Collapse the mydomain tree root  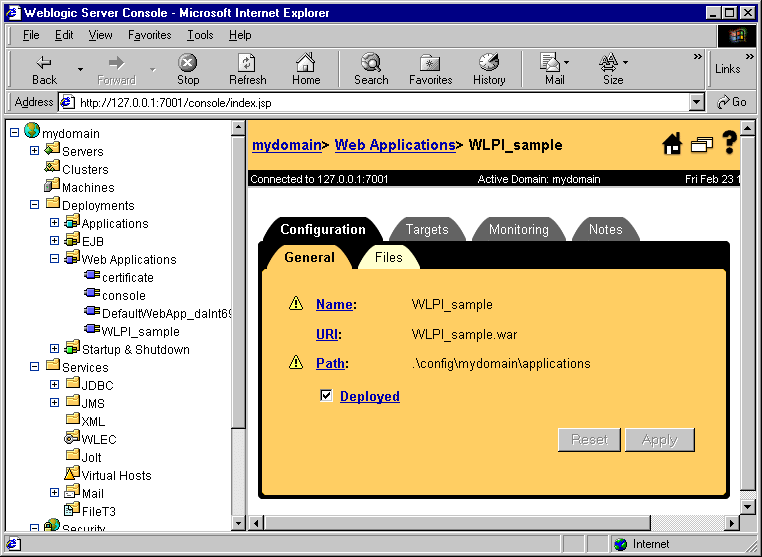click(x=15, y=133)
